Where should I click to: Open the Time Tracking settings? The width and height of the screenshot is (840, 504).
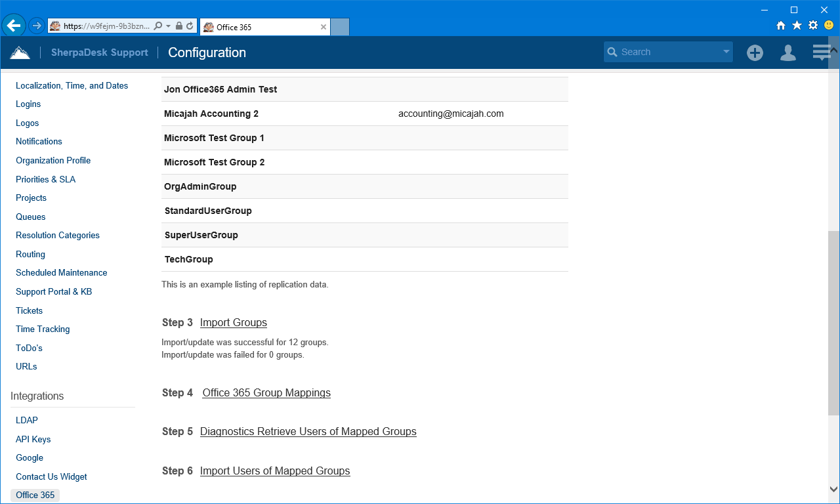coord(42,329)
